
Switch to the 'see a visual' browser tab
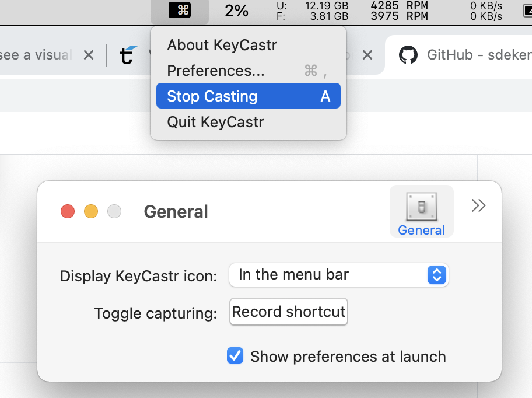(x=36, y=55)
